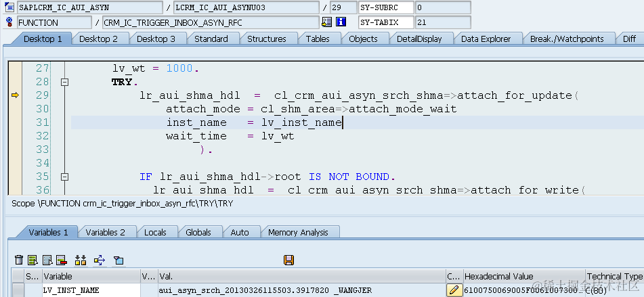Open the Structures tab

(267, 39)
